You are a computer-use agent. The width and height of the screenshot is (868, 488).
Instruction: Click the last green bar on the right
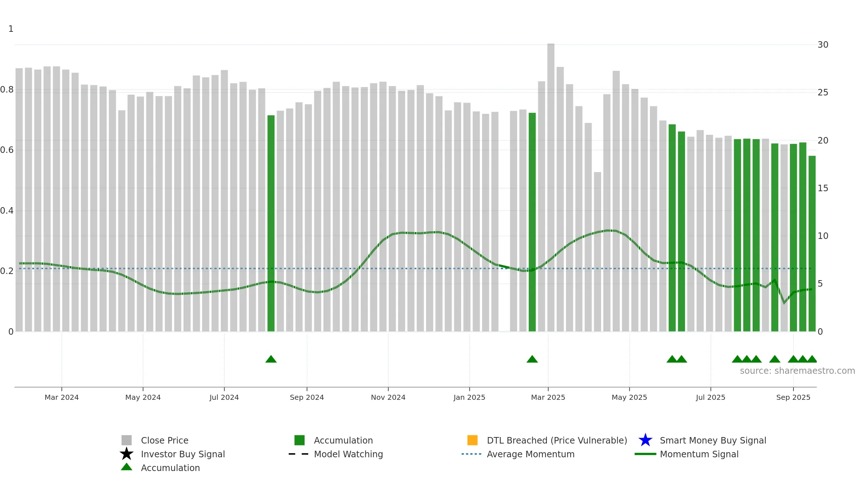pos(812,244)
